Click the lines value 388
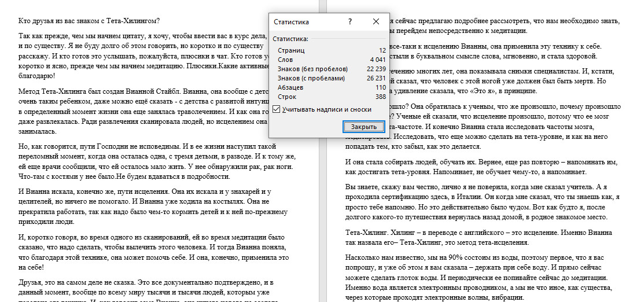Screen dimensions: 644x302 point(381,97)
